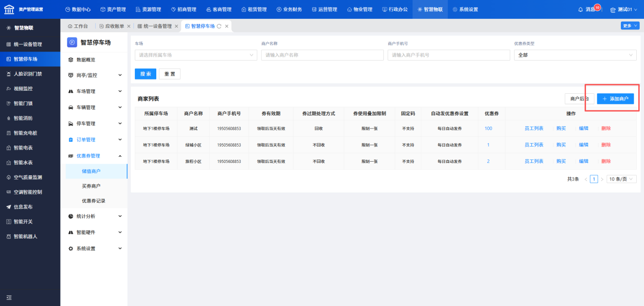Click the notification bell icon
Viewport: 644px width, 306px height.
[x=580, y=9]
